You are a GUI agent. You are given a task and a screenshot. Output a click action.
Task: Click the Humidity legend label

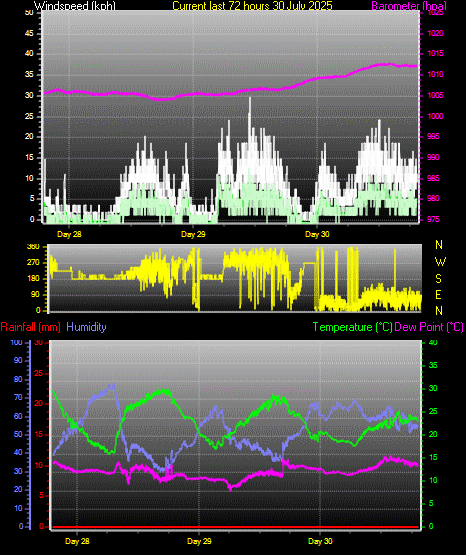[86, 327]
